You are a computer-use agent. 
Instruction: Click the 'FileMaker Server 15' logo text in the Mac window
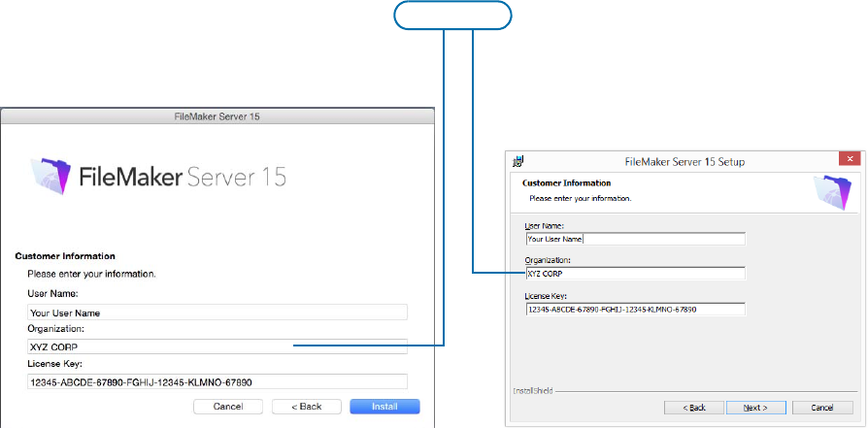point(183,177)
